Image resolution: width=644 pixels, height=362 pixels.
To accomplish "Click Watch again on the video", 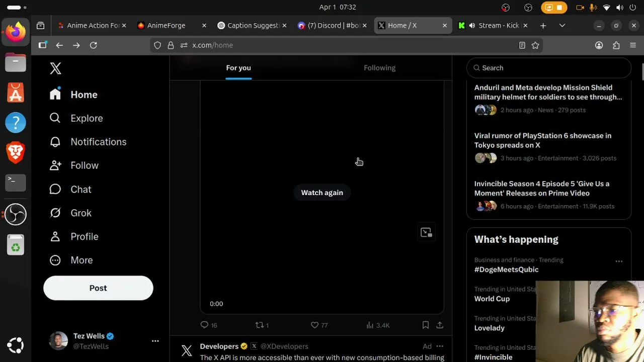I will (322, 193).
